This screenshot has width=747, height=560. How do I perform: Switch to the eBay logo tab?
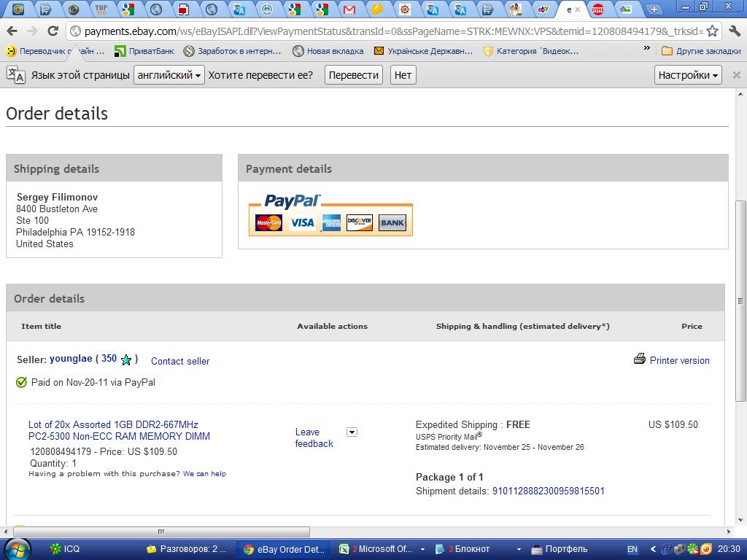pyautogui.click(x=543, y=9)
